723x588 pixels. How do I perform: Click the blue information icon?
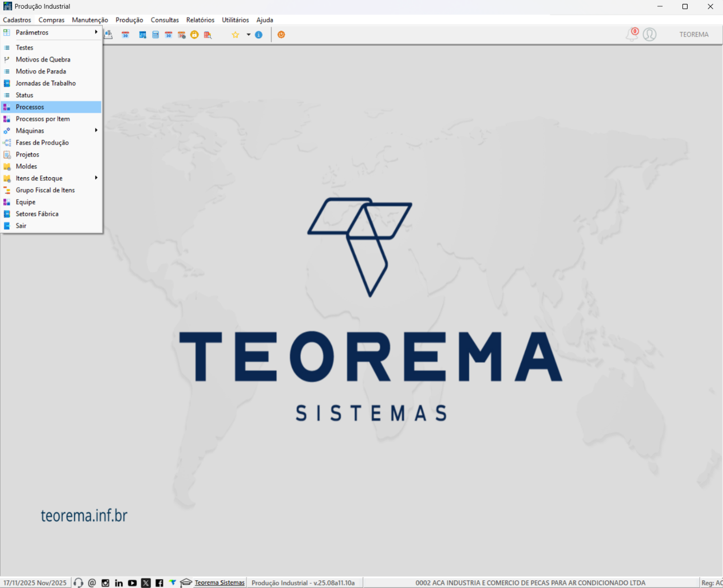[x=259, y=35]
